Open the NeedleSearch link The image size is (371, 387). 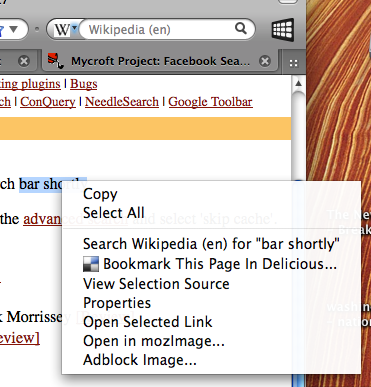(x=122, y=102)
